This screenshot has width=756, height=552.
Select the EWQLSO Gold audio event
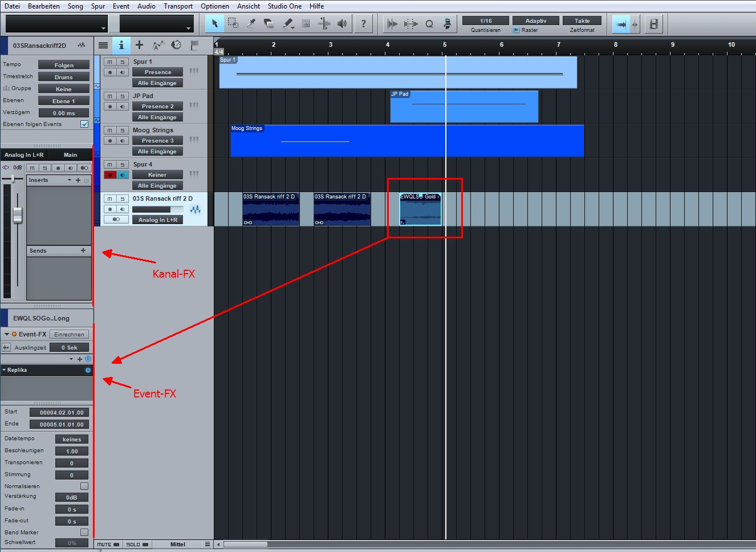(420, 209)
